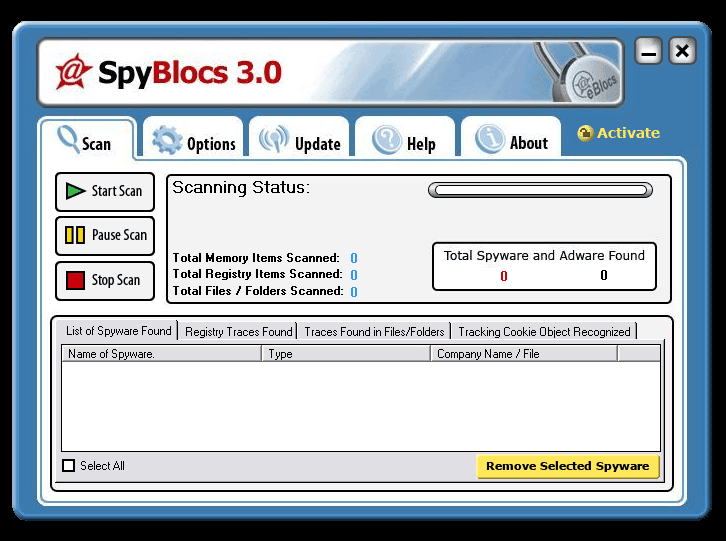The width and height of the screenshot is (726, 541).
Task: Click the Scanning Status label
Action: click(241, 188)
